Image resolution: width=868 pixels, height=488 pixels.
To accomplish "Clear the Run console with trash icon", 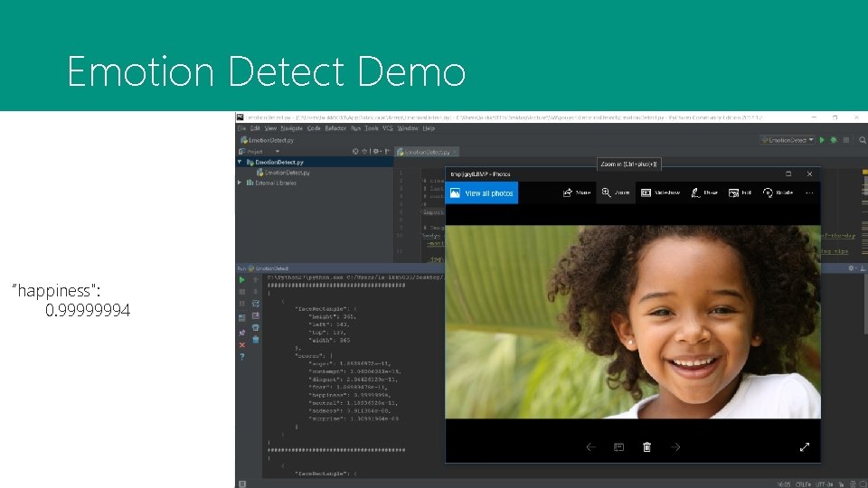I will (255, 340).
